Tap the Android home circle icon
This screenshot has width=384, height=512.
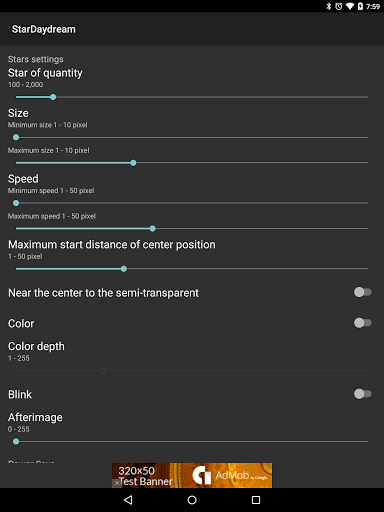(192, 500)
